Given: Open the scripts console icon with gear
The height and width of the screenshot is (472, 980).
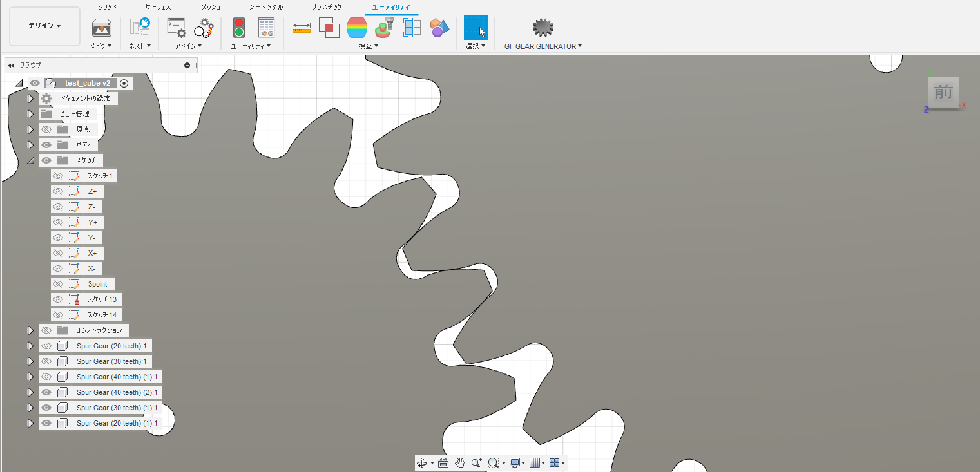Looking at the screenshot, I should [x=176, y=28].
